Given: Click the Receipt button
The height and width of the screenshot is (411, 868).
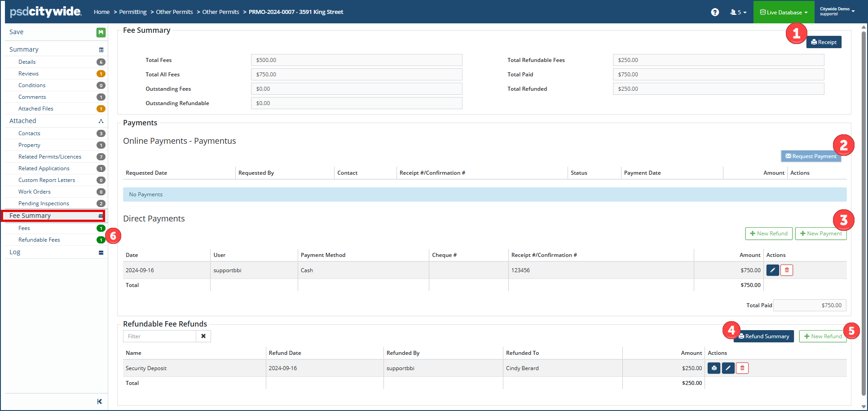Looking at the screenshot, I should pyautogui.click(x=824, y=42).
